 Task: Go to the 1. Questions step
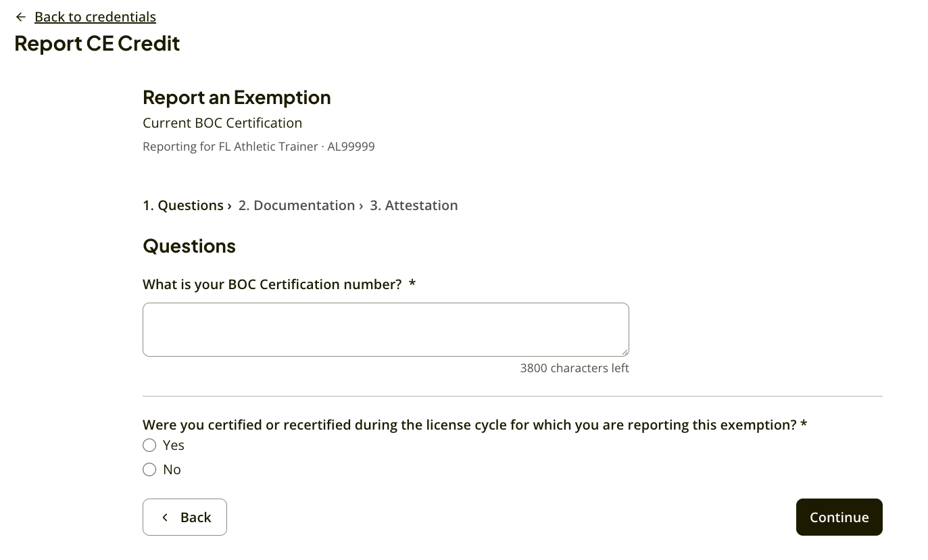coord(183,205)
